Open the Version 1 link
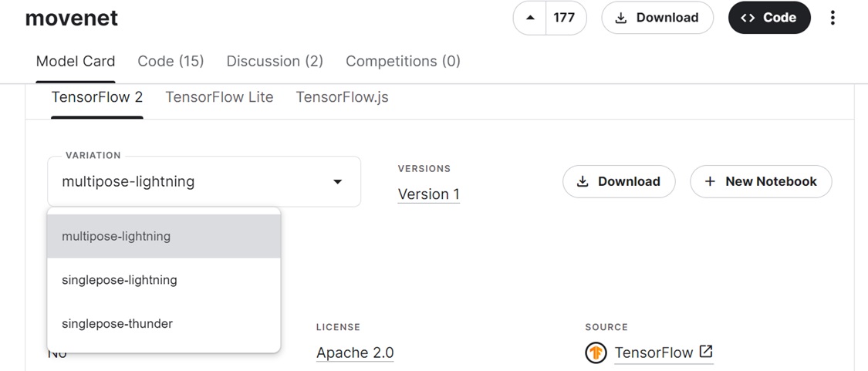 coord(428,194)
